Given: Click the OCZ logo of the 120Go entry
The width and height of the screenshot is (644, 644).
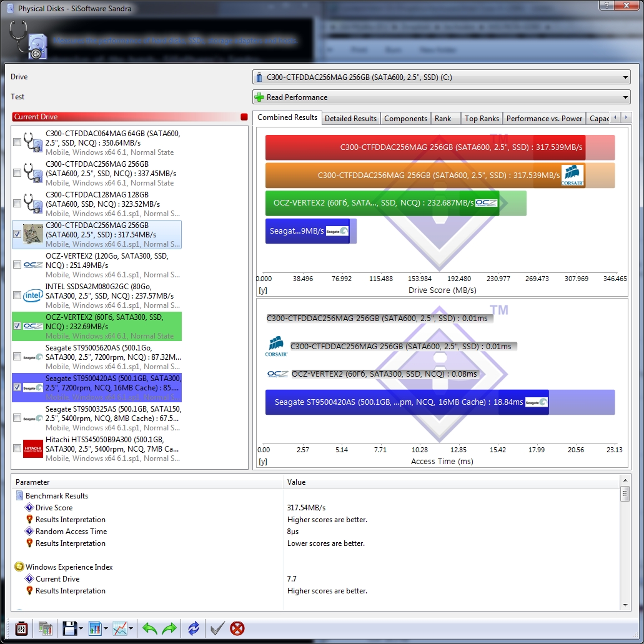Looking at the screenshot, I should point(33,265).
